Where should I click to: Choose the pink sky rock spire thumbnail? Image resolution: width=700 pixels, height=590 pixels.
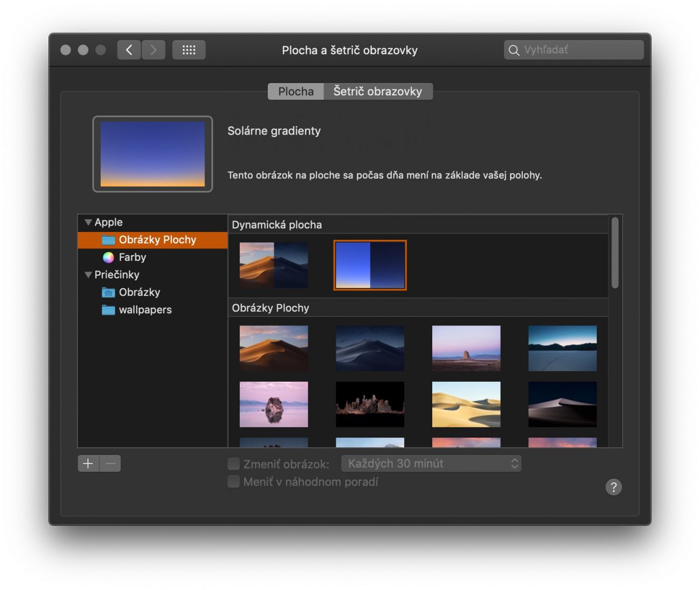pos(466,348)
